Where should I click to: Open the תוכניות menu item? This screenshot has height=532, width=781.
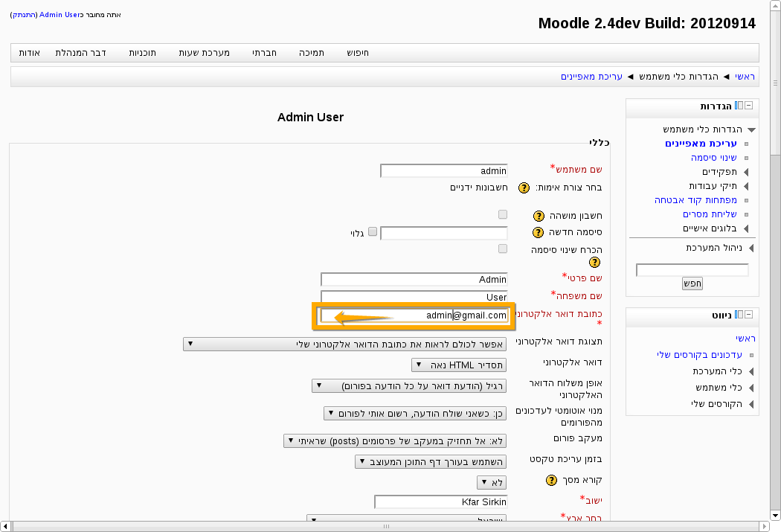click(143, 53)
